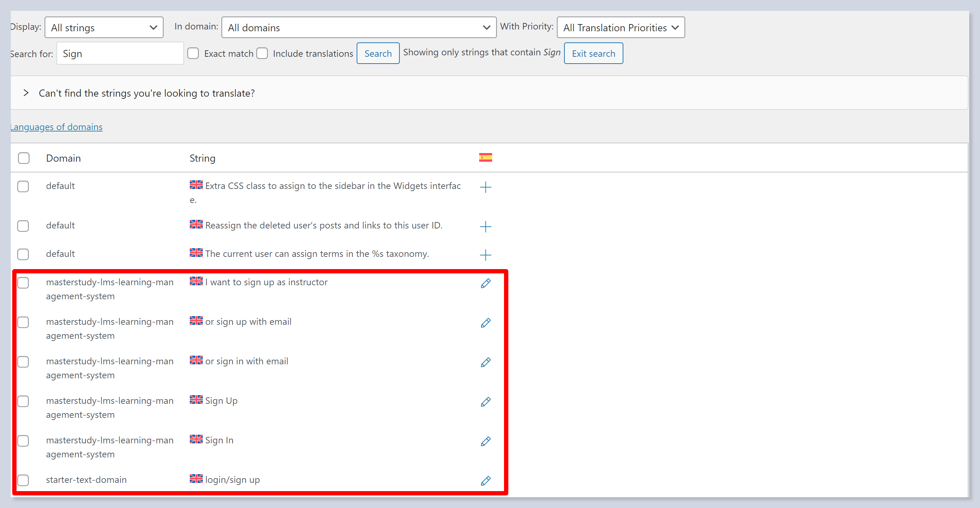
Task: Check the starter-text-domain row checkbox
Action: 23,480
